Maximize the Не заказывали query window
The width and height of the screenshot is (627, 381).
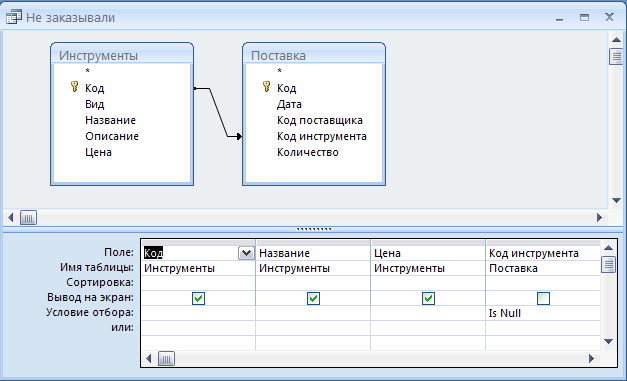pos(584,17)
